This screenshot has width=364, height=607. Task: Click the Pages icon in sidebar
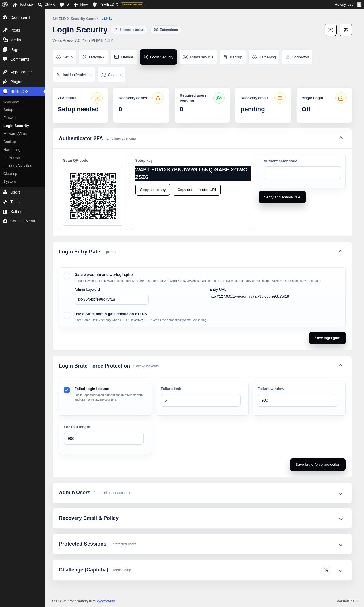pos(5,50)
